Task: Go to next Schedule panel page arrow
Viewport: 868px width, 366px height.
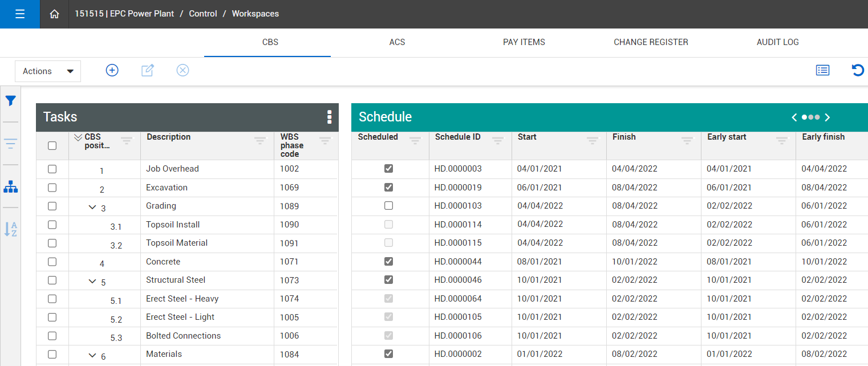Action: point(828,117)
